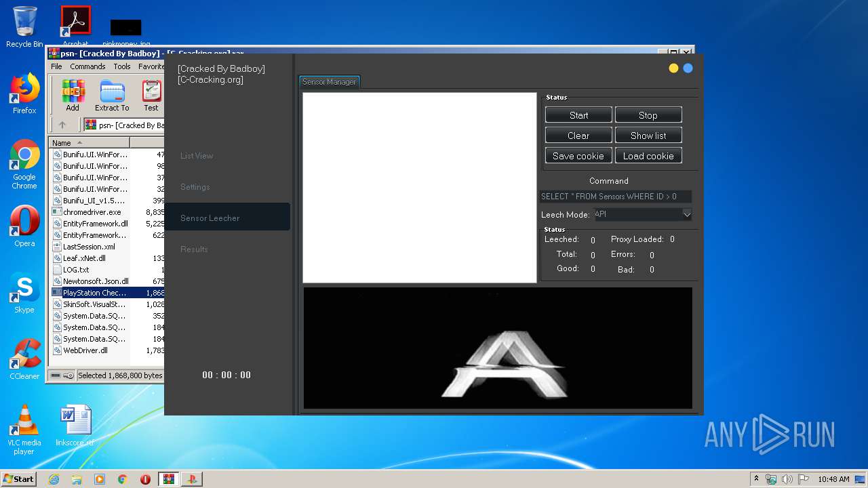The width and height of the screenshot is (868, 488).
Task: Click the 10:48 AM taskbar clock
Action: click(x=833, y=479)
